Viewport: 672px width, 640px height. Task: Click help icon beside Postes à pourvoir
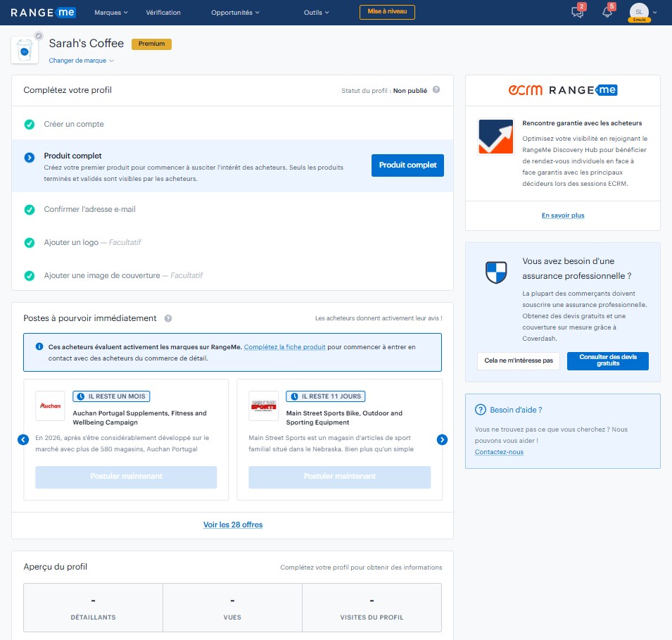(168, 318)
